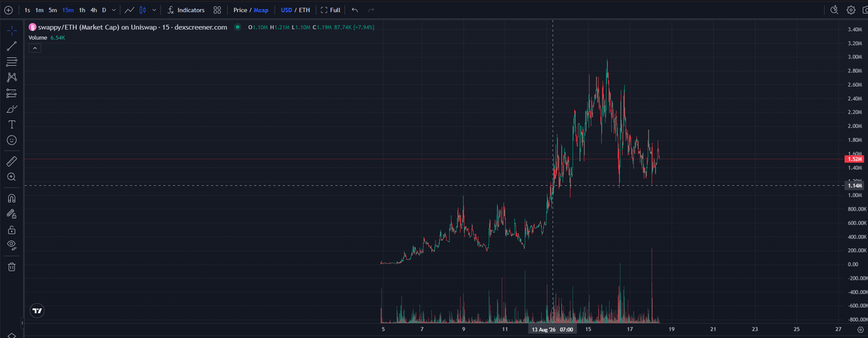Switch to candlestick chart style
This screenshot has width=868, height=338.
(x=143, y=10)
